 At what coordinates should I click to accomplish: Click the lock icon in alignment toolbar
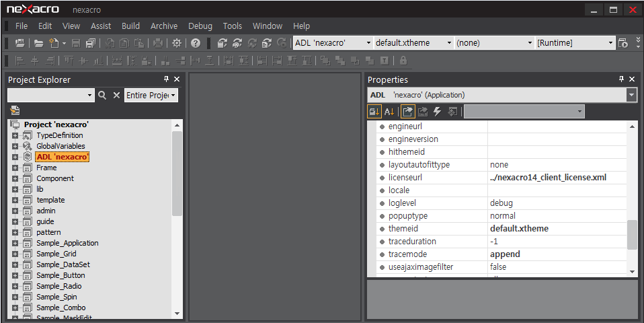pos(403,61)
